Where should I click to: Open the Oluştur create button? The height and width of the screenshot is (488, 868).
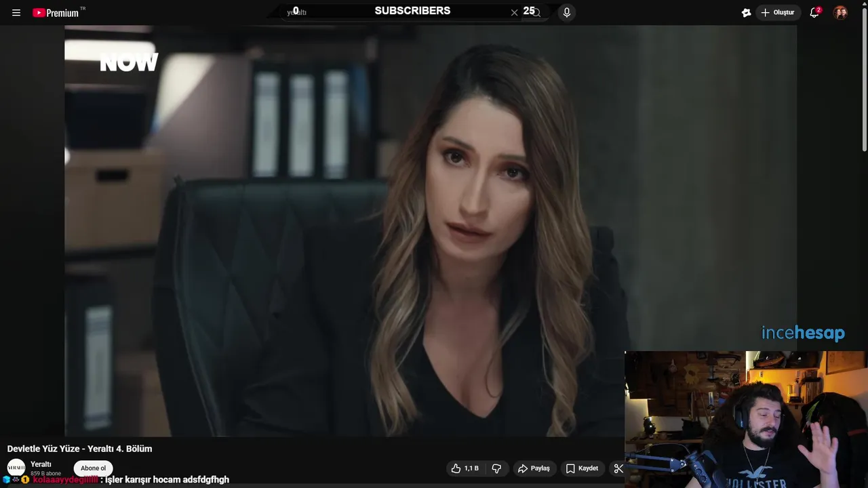(778, 12)
